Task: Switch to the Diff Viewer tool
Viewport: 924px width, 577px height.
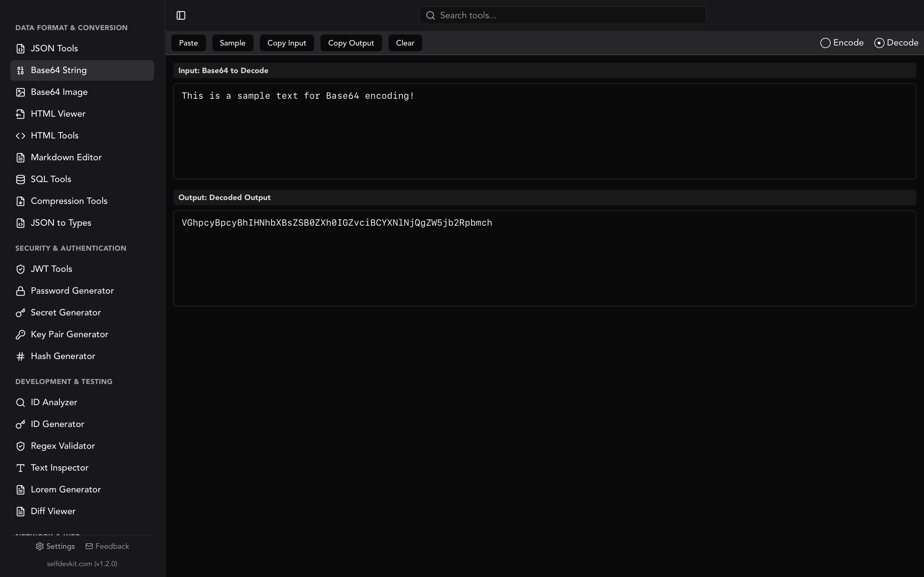Action: 53,511
